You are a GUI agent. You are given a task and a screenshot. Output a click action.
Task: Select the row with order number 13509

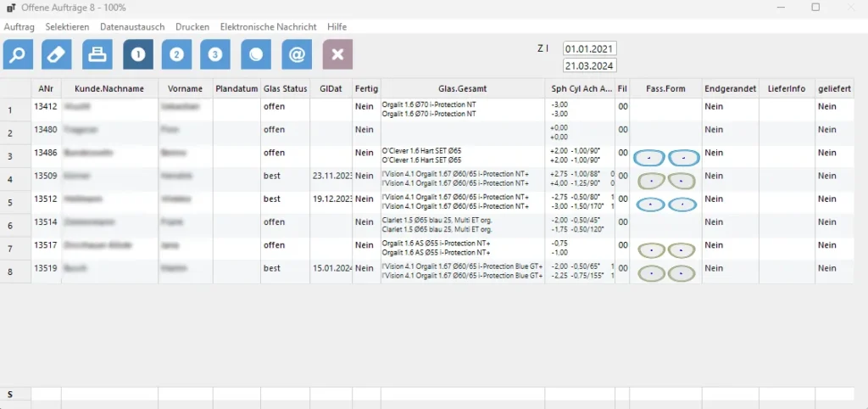click(45, 176)
